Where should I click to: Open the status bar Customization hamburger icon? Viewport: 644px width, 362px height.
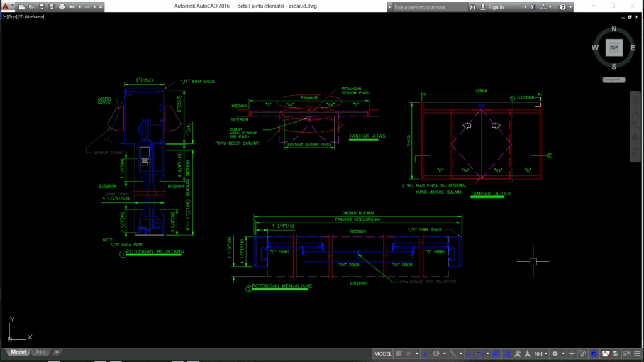click(637, 353)
